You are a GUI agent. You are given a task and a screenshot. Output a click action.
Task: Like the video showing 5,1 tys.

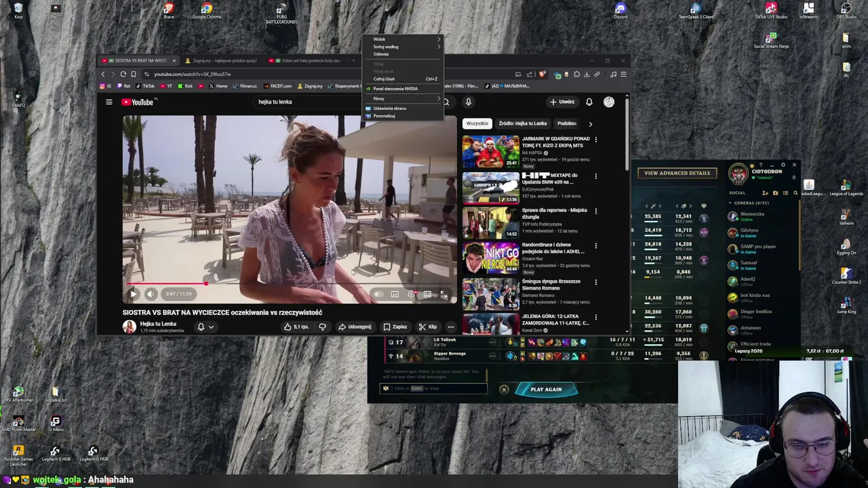point(296,327)
